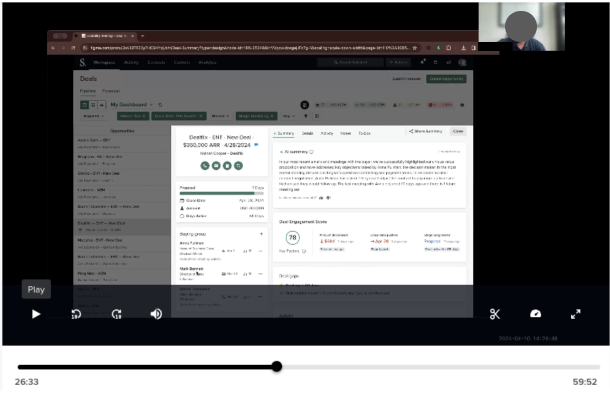Viewport: 610px width, 396px height.
Task: Click the webcam speaker thumbnail
Action: click(521, 26)
